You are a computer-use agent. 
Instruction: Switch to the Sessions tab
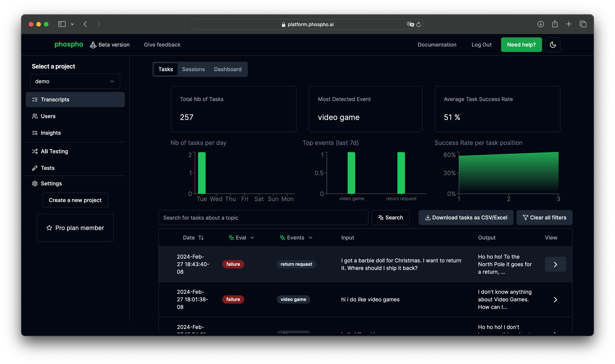pyautogui.click(x=193, y=69)
